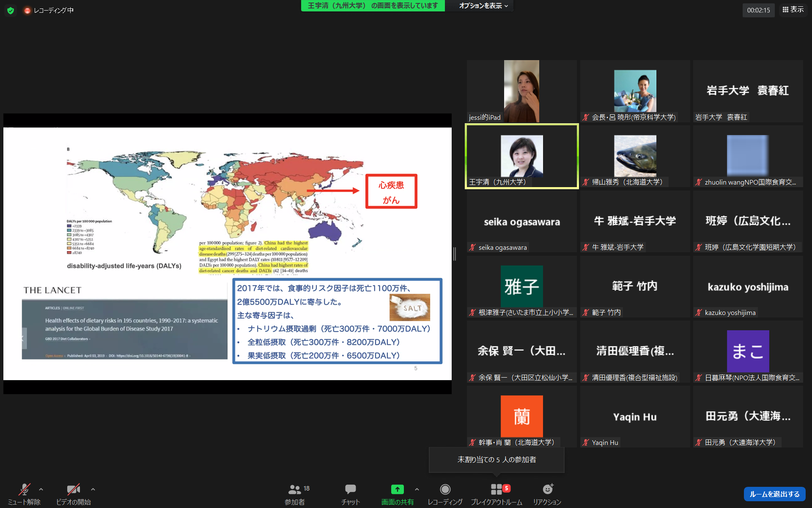Screen dimensions: 812x508
Task: Select jessi的iPad video thumbnail
Action: (x=521, y=91)
